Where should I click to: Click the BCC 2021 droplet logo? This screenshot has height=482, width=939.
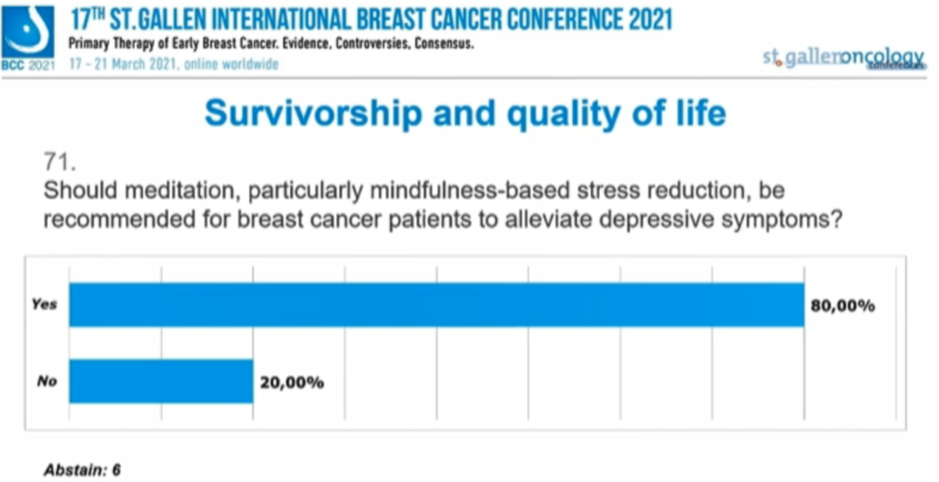pyautogui.click(x=28, y=30)
